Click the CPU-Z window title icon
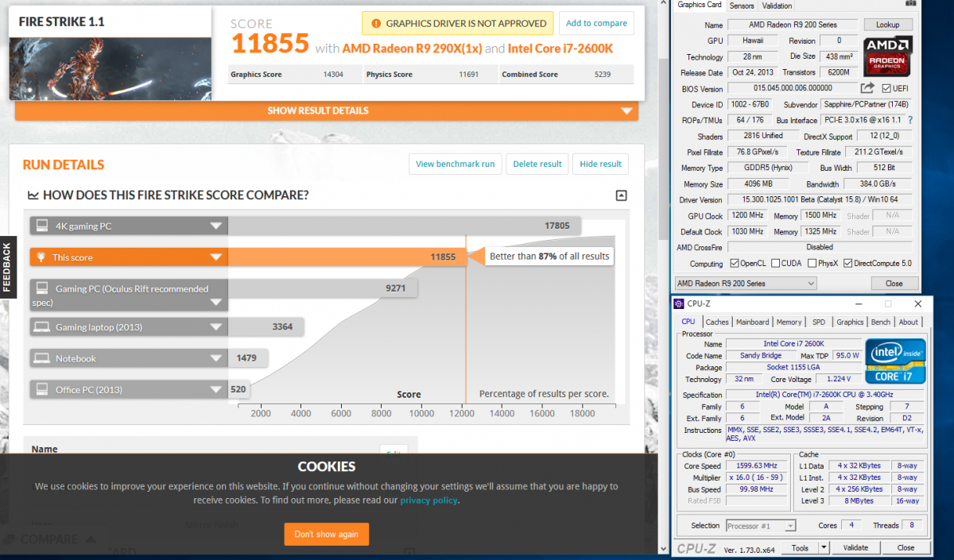The height and width of the screenshot is (560, 954). click(x=679, y=303)
